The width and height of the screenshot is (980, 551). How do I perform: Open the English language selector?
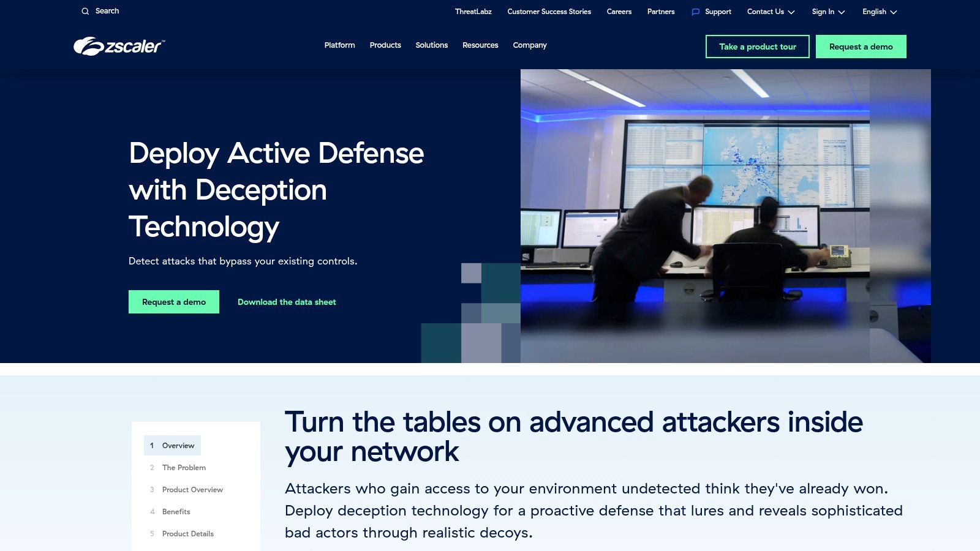click(875, 12)
